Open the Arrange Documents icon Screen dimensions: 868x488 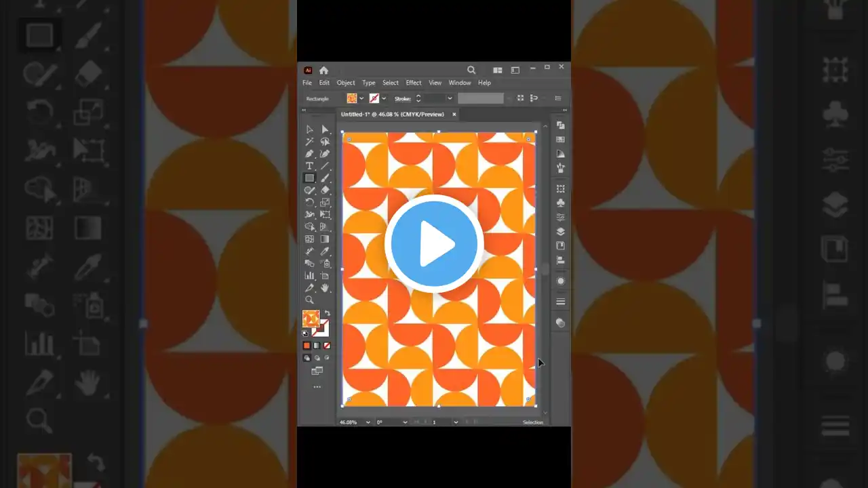tap(498, 70)
